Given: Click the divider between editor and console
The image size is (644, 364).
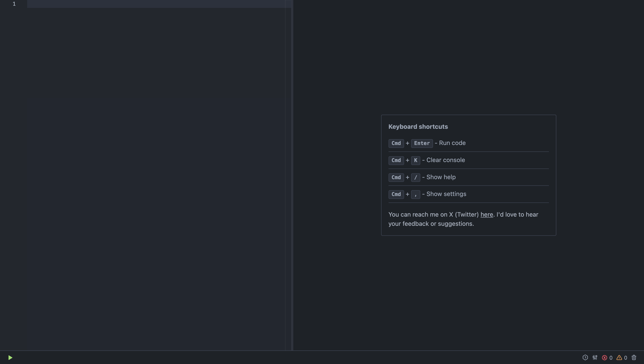Looking at the screenshot, I should pos(292,175).
